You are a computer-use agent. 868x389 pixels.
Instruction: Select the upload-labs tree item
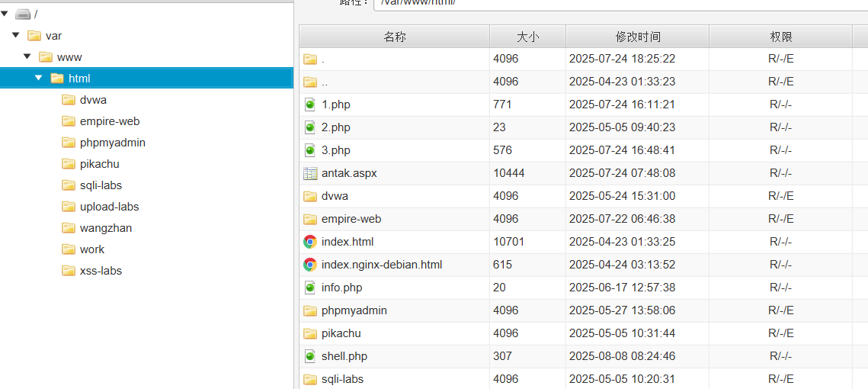point(109,207)
